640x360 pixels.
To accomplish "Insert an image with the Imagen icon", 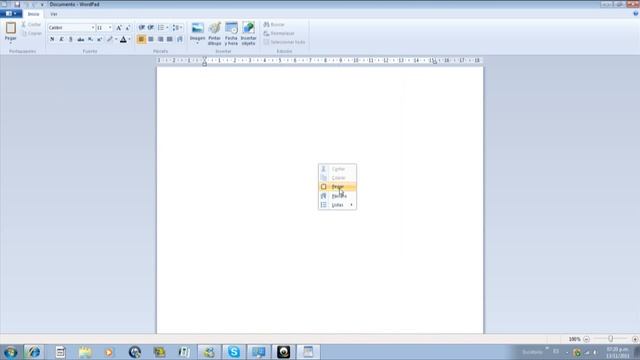I will pyautogui.click(x=198, y=28).
